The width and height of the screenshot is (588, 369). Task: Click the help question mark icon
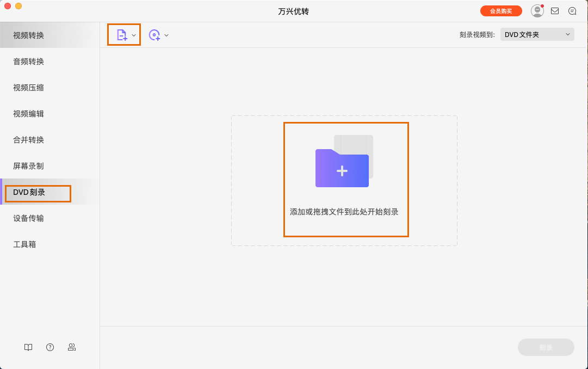(49, 347)
